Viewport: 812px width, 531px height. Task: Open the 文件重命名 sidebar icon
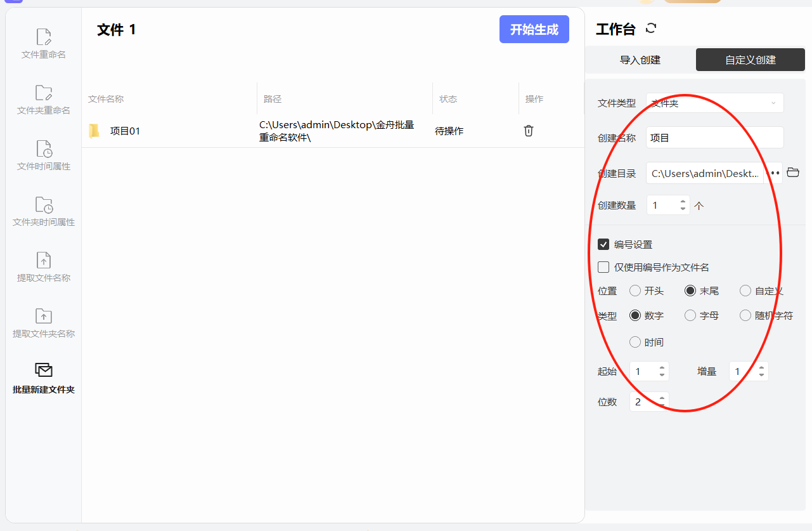[44, 37]
